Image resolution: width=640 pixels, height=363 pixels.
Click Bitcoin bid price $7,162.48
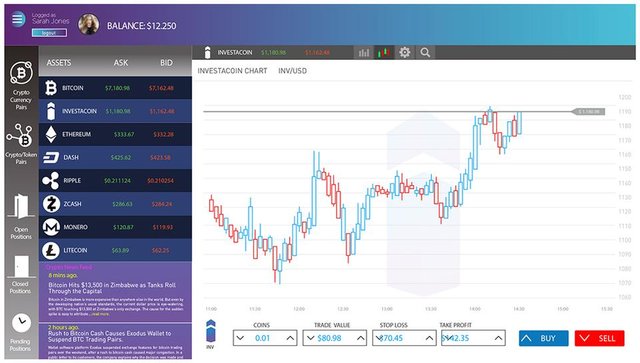(161, 88)
